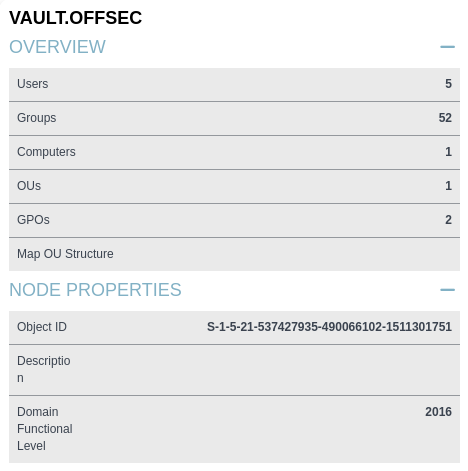
Task: Open the Groups row
Action: tap(234, 118)
